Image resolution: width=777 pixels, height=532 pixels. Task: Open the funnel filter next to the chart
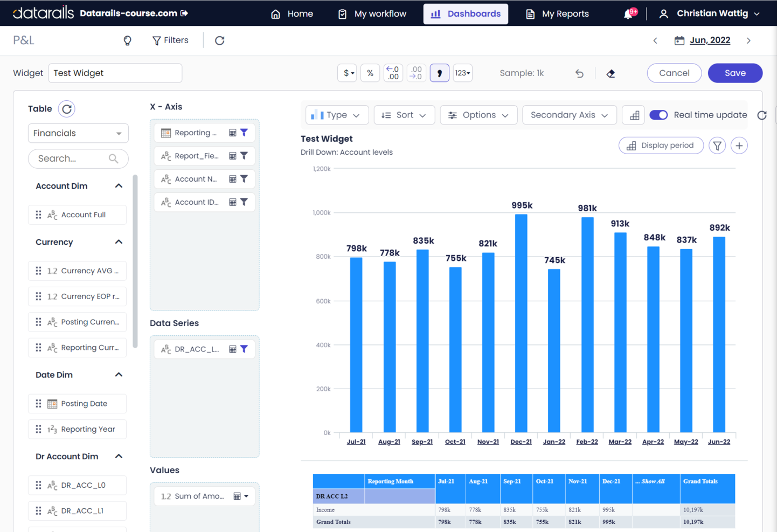[x=717, y=145]
